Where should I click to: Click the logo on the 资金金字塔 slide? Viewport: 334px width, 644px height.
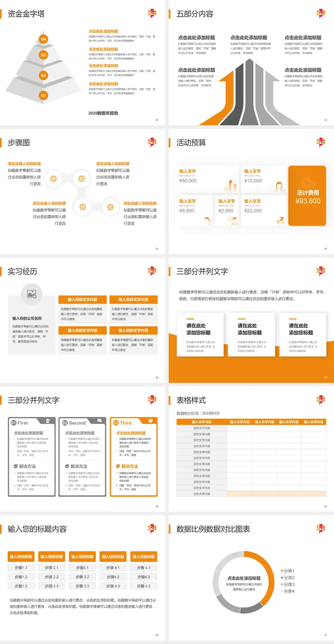(152, 14)
